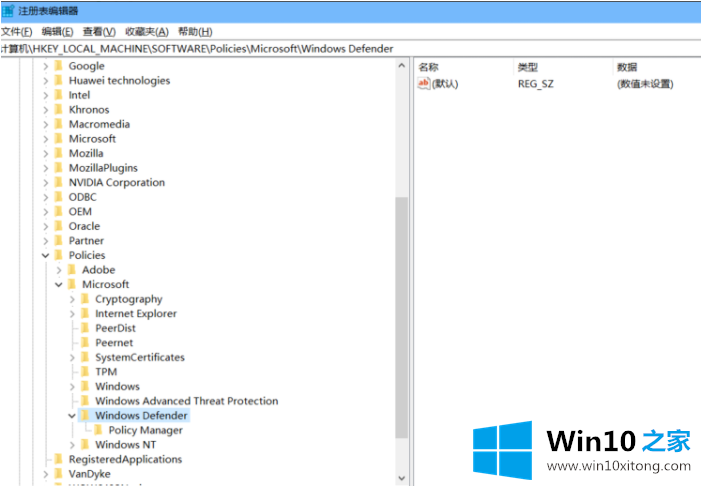Expand the Google key
Viewport: 703px width, 492px height.
click(45, 66)
